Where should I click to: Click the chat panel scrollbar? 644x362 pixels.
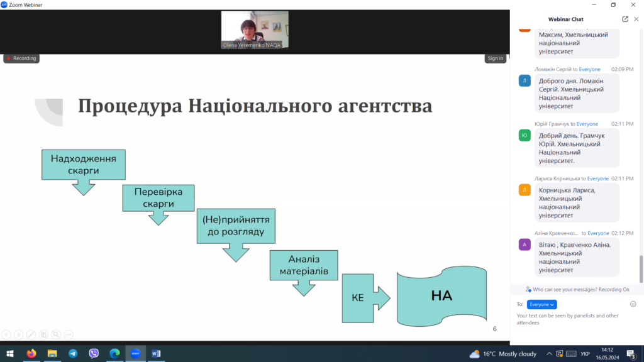tap(641, 269)
